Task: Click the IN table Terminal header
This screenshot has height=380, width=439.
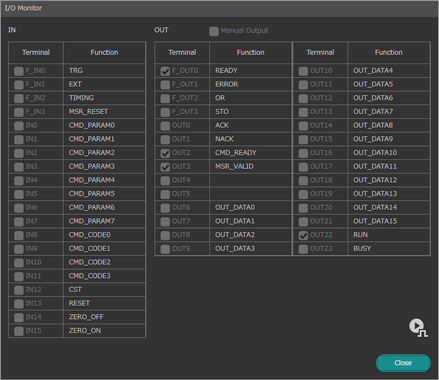Action: (36, 53)
